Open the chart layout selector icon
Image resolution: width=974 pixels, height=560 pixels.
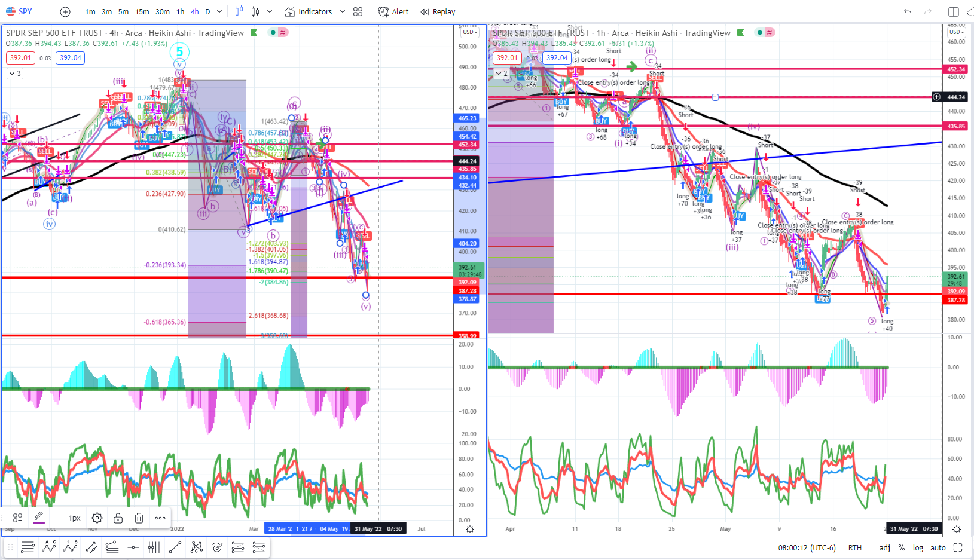point(954,12)
